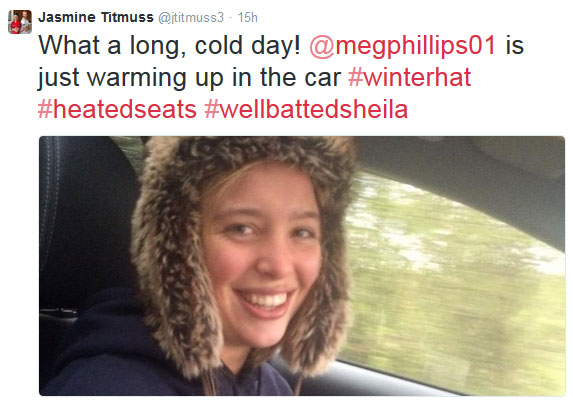This screenshot has width=573, height=408.
Task: Expand the attached photo in the tweet
Action: [x=302, y=266]
